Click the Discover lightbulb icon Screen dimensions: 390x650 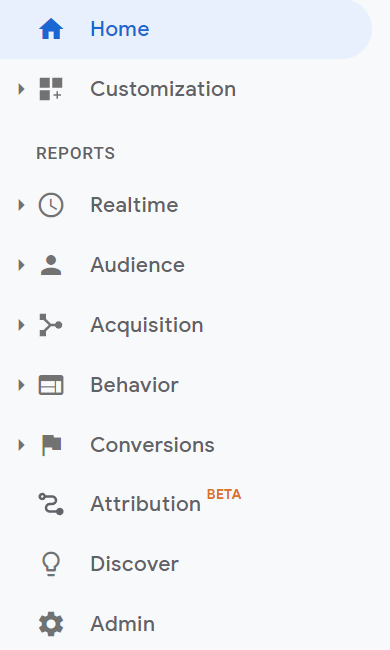(51, 564)
